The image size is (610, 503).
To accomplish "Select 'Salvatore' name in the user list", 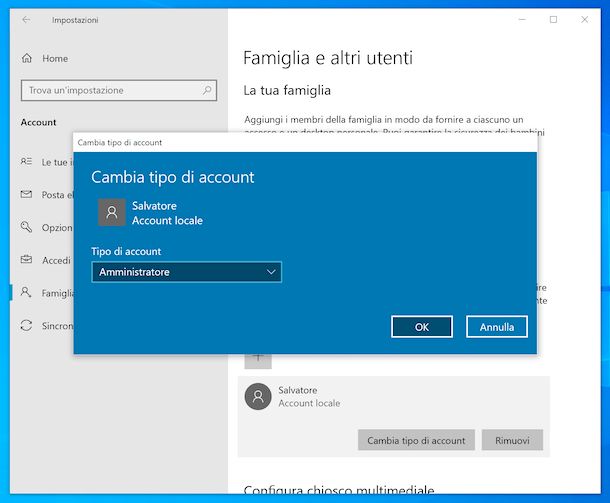I will click(298, 390).
